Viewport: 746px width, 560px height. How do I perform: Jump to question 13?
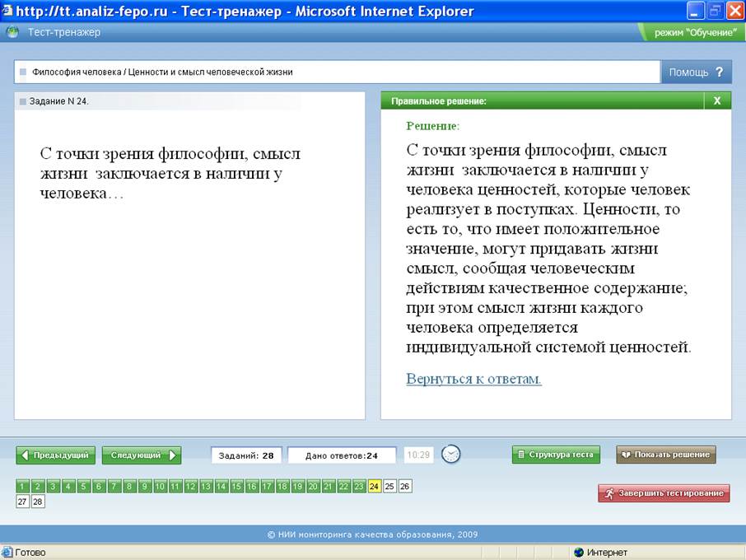point(206,486)
